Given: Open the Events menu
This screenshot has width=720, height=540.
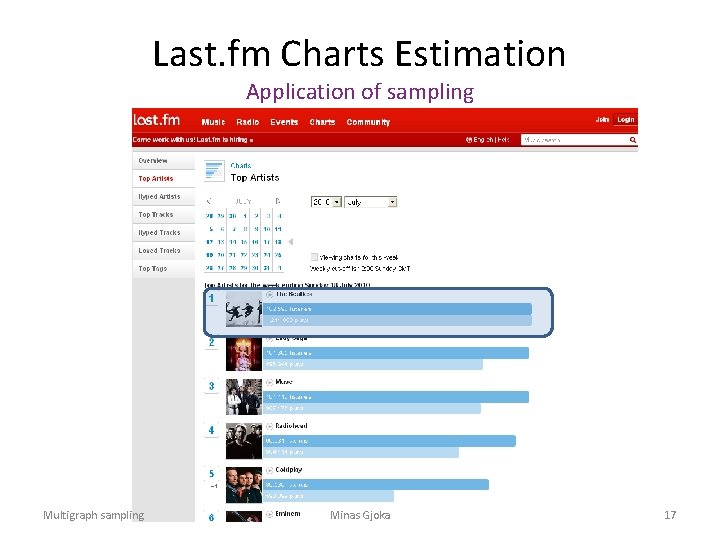Looking at the screenshot, I should pyautogui.click(x=284, y=122).
